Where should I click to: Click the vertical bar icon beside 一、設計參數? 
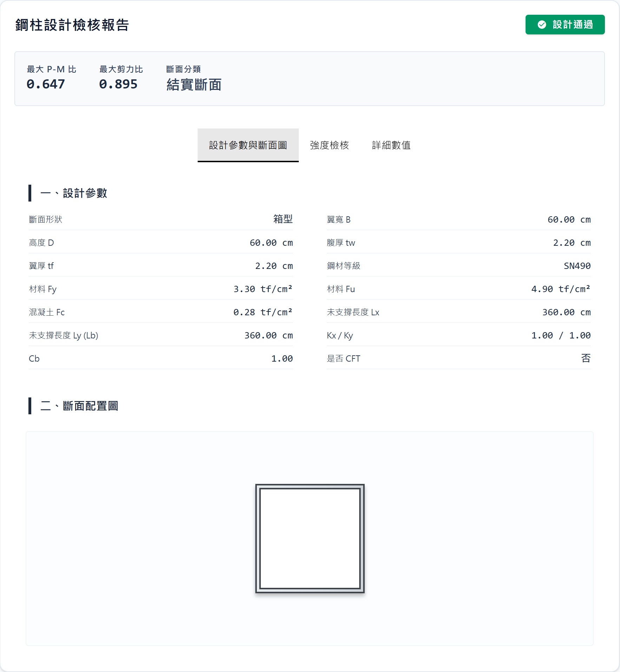tap(30, 193)
